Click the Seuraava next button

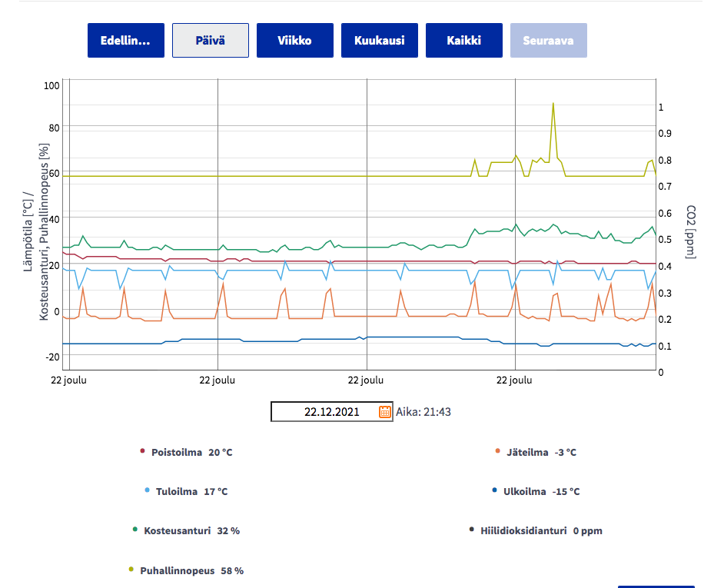(549, 40)
